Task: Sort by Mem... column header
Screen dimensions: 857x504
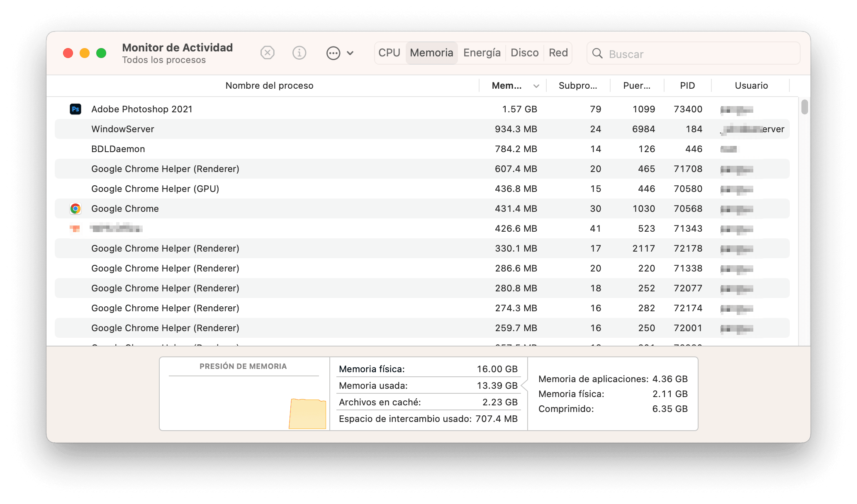Action: point(506,85)
